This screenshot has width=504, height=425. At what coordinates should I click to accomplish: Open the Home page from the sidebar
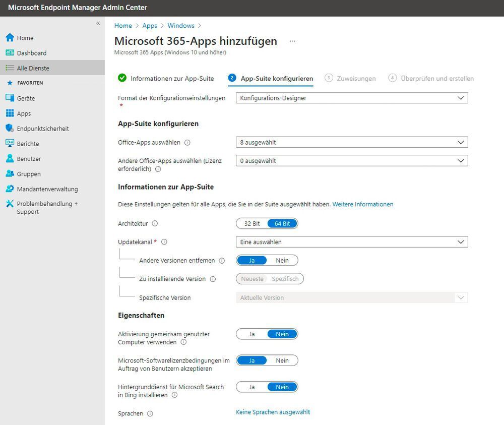pyautogui.click(x=26, y=37)
